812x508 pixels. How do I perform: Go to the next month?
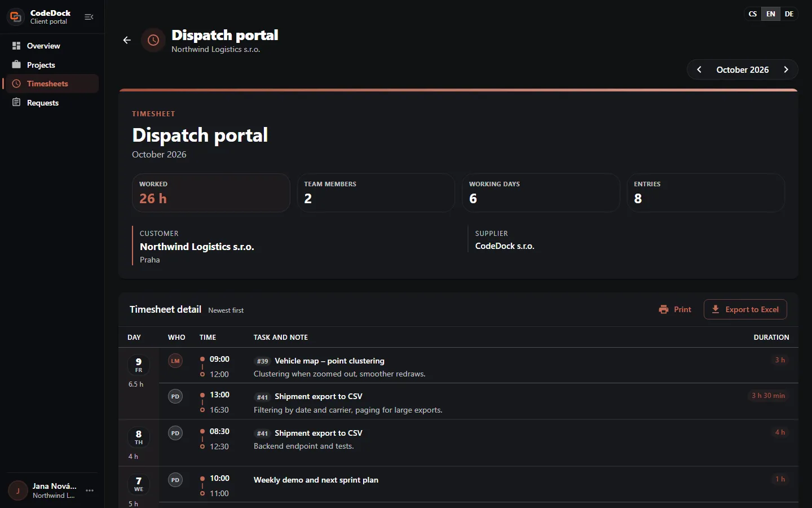[x=786, y=69]
